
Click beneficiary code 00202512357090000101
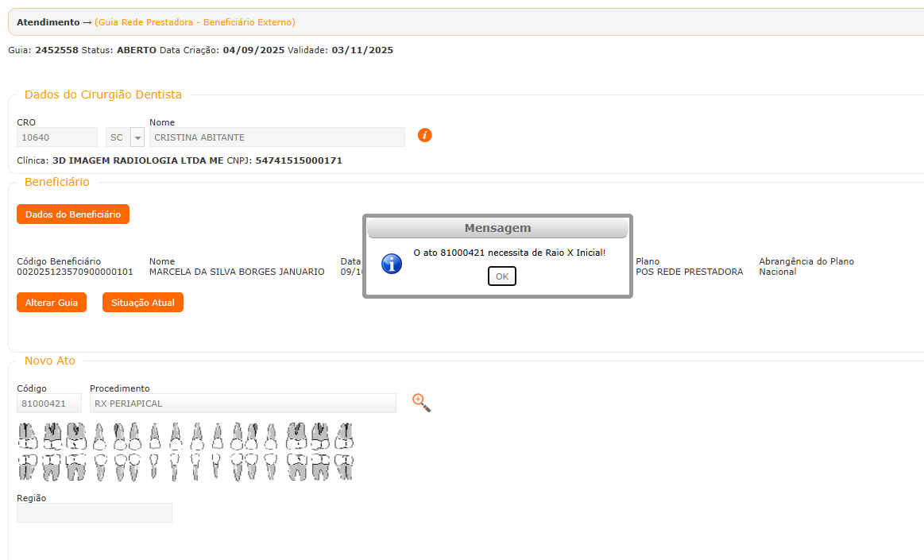75,272
